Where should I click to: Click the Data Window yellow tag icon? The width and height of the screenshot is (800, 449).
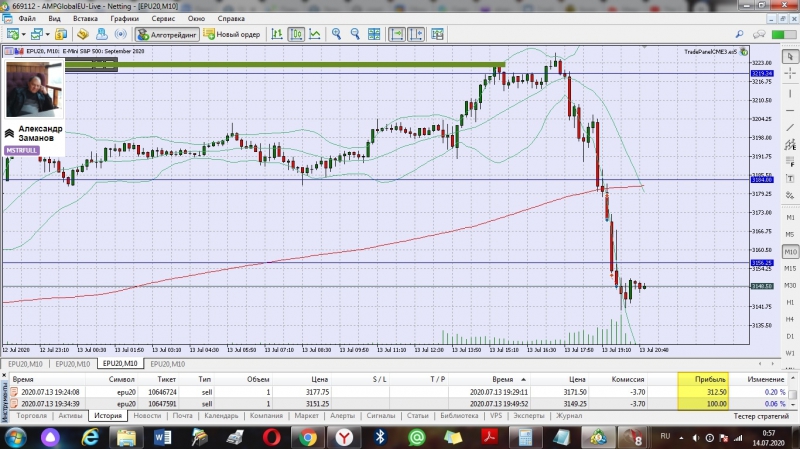point(83,34)
